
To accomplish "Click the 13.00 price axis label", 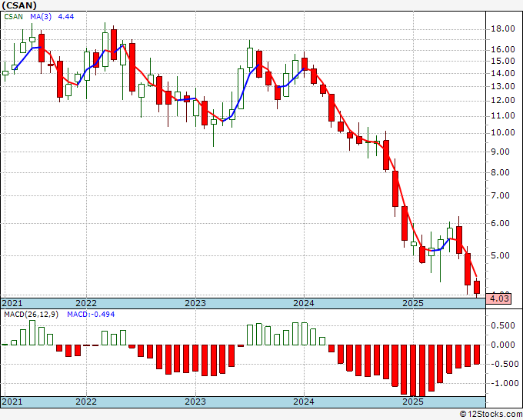I will (x=503, y=86).
